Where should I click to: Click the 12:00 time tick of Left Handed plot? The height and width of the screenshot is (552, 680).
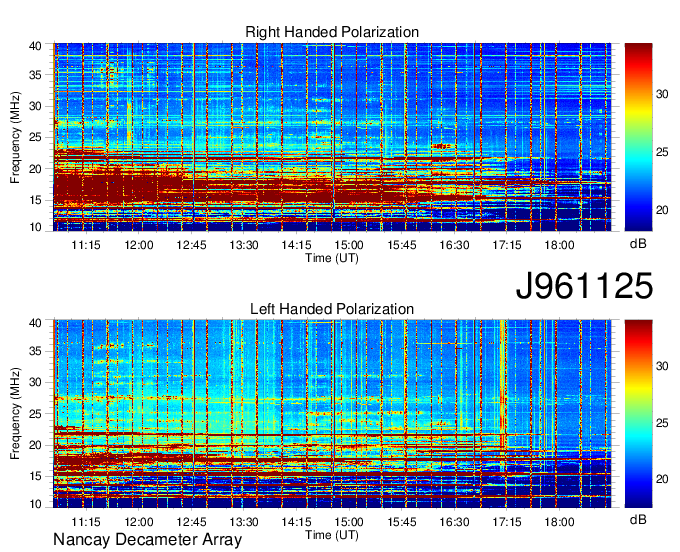[x=139, y=522]
